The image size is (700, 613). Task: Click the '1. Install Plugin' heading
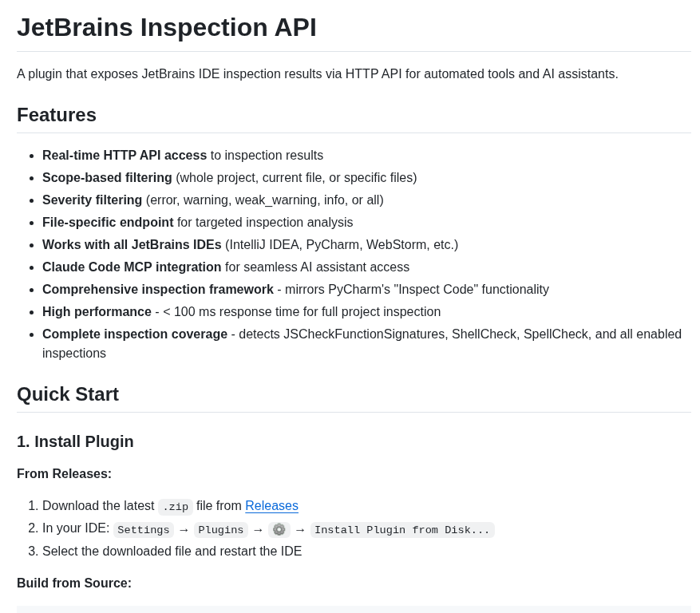click(x=75, y=441)
